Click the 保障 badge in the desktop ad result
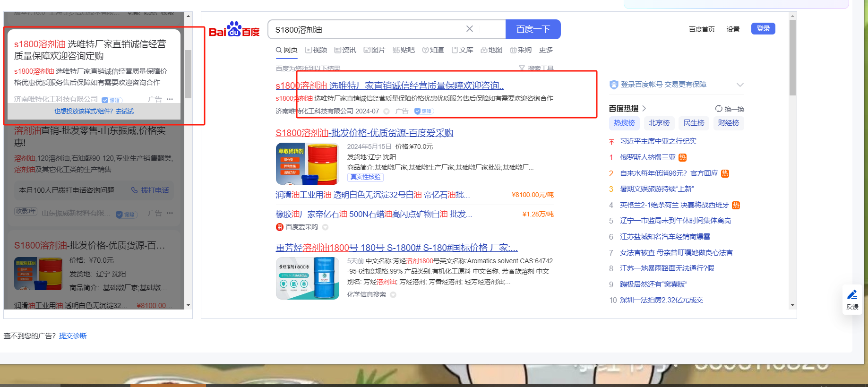This screenshot has height=387, width=868. pyautogui.click(x=424, y=111)
